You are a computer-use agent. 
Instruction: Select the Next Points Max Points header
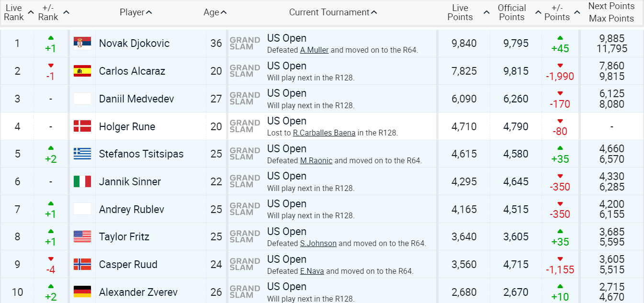[611, 11]
